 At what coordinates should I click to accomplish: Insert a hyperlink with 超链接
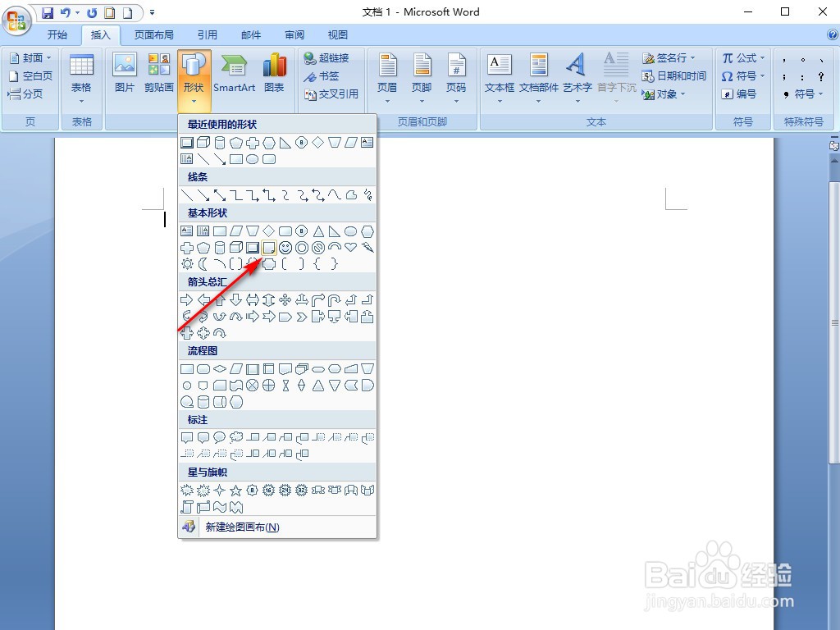point(326,58)
